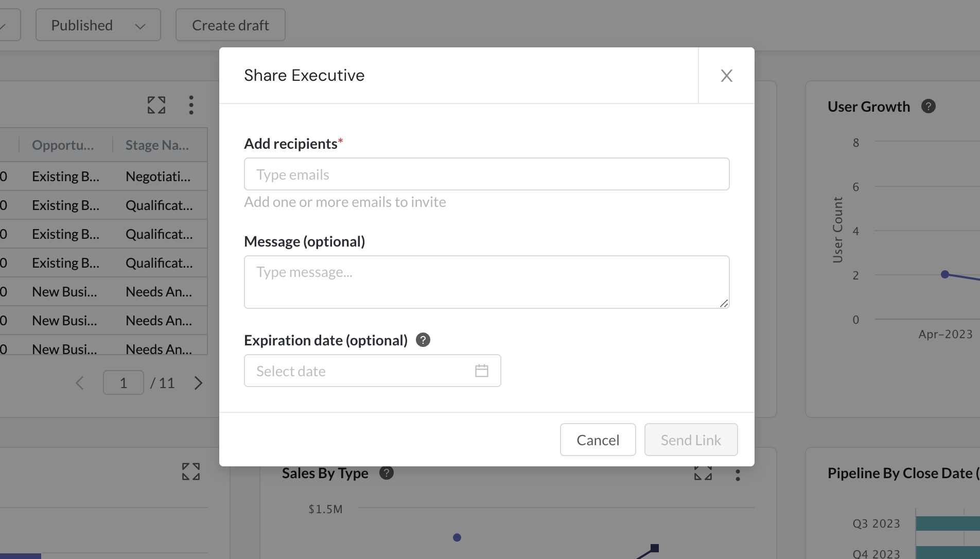The height and width of the screenshot is (559, 980).
Task: Close the Share Executive dialog
Action: click(726, 76)
